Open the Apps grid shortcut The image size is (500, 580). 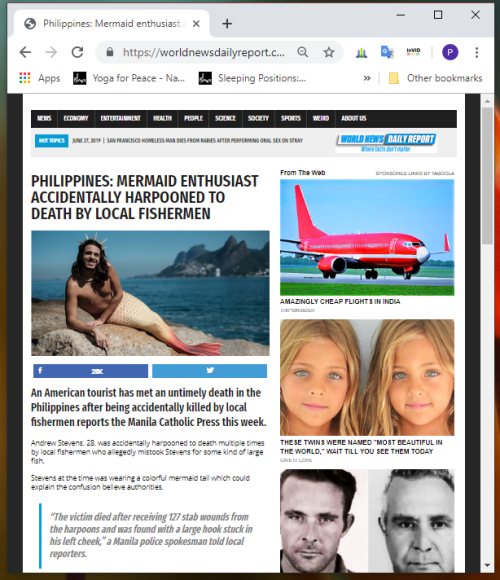coord(40,78)
